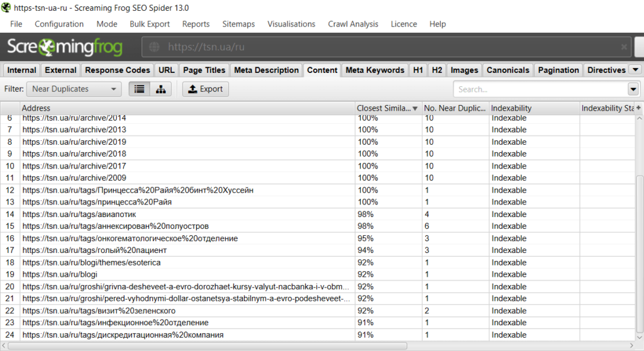
Task: Select row tags/дискредитационная%20компания
Action: point(318,335)
